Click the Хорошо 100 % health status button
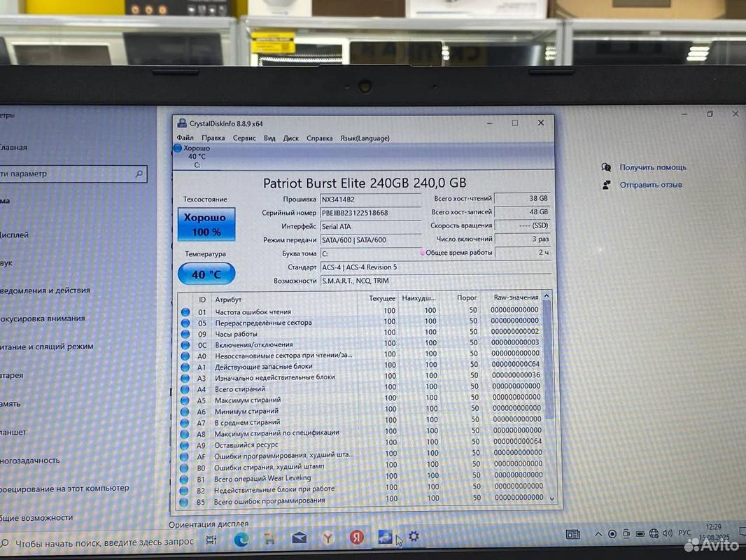The image size is (746, 560). click(x=206, y=224)
